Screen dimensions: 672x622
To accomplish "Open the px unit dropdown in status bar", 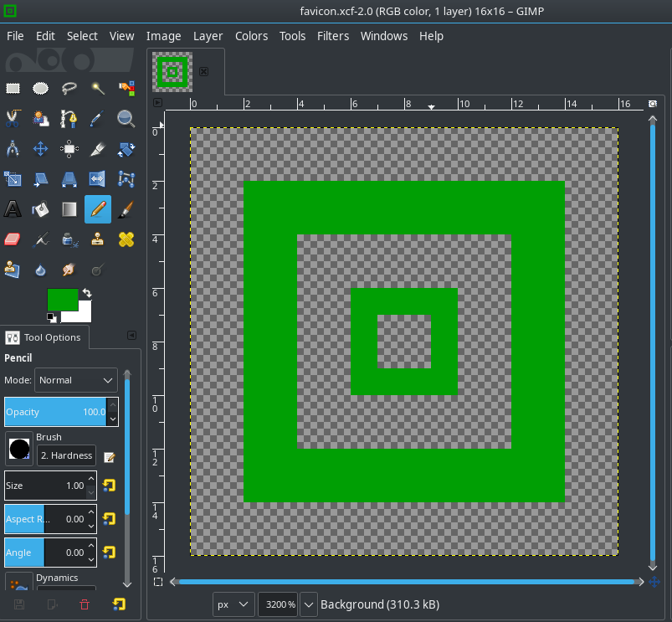I will click(233, 604).
